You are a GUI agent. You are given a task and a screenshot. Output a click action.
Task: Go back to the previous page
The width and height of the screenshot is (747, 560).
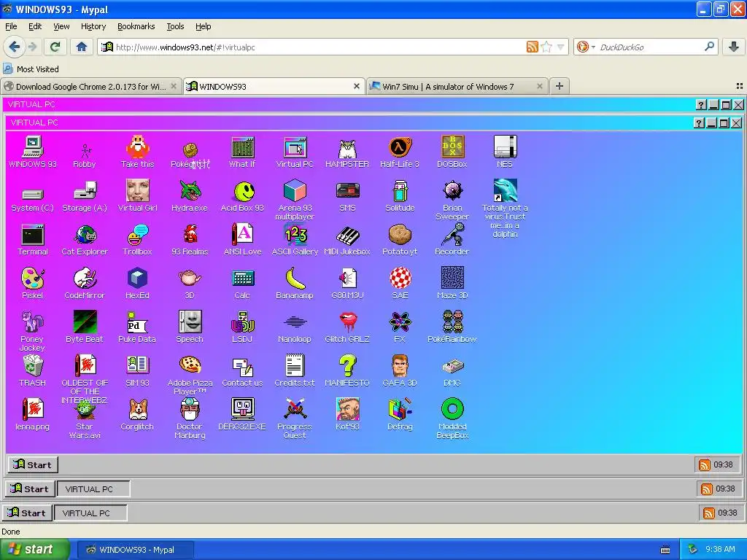[15, 47]
